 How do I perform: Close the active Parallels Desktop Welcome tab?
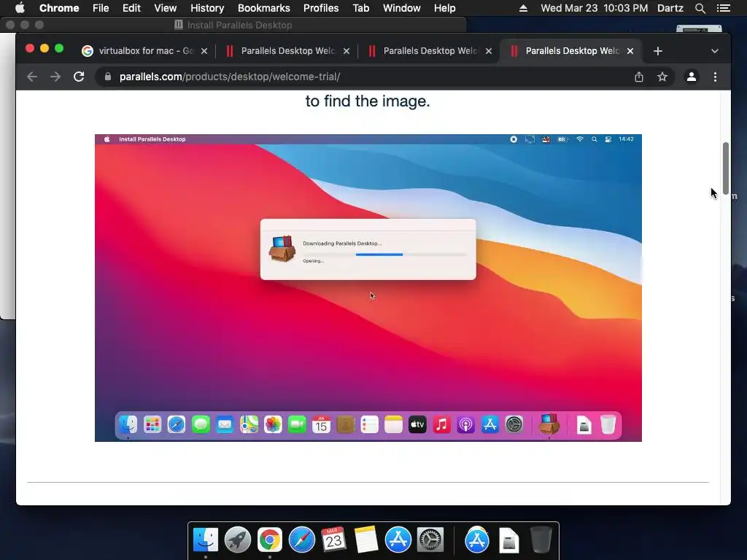[630, 51]
